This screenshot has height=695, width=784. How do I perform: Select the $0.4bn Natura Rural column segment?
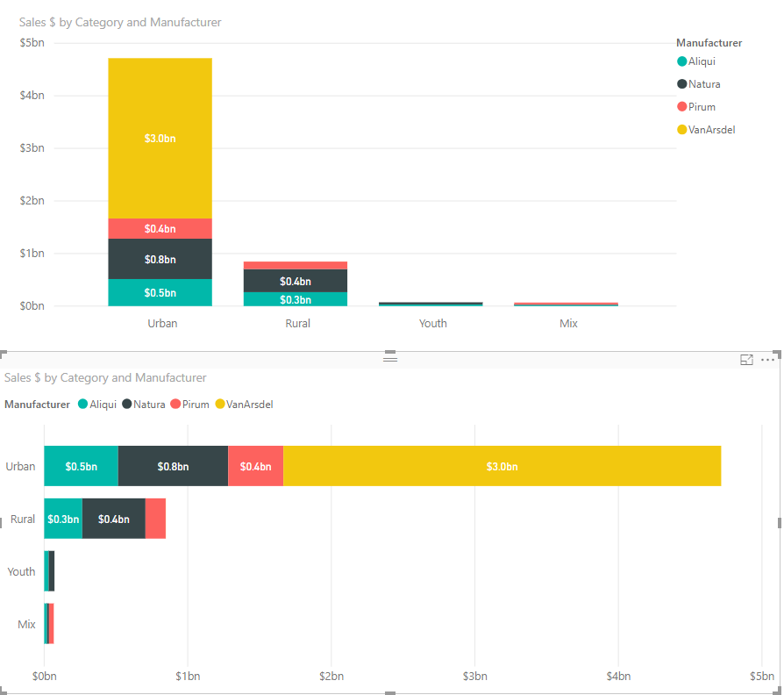[296, 281]
